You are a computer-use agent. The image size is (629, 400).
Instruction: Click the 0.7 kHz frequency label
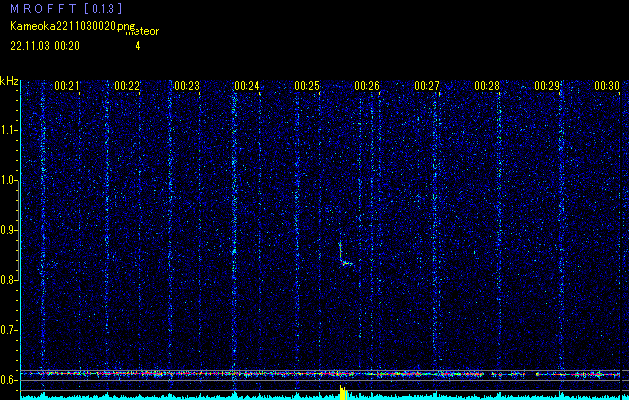[x=9, y=330]
